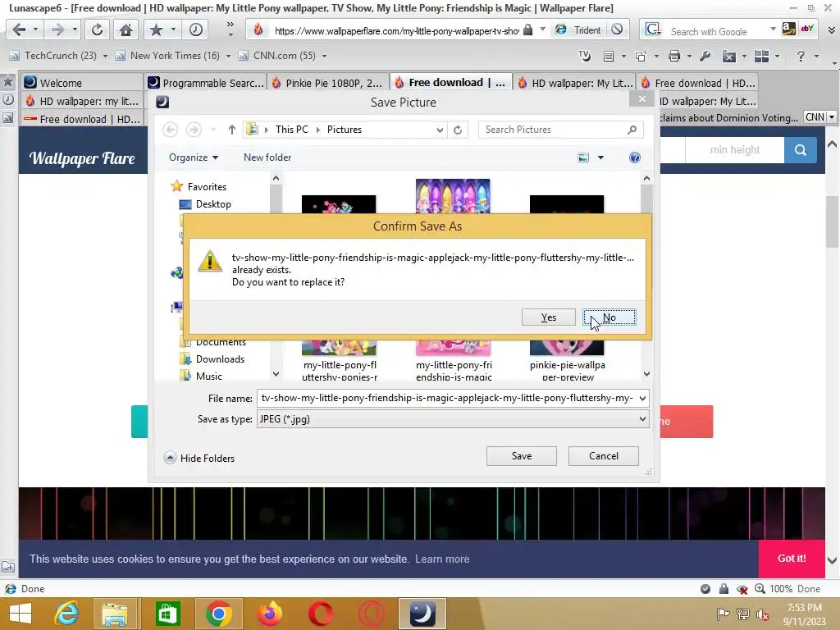The width and height of the screenshot is (840, 630).
Task: Click the browser Back arrow button
Action: point(19,30)
